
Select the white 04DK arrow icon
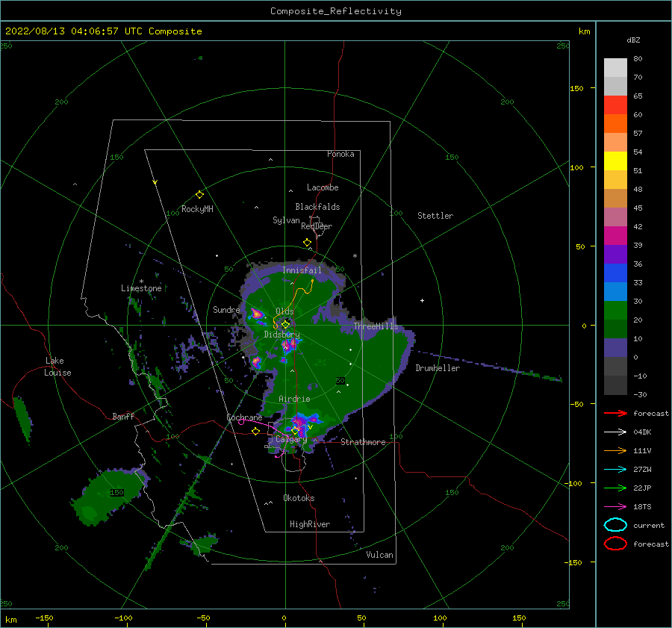(615, 432)
